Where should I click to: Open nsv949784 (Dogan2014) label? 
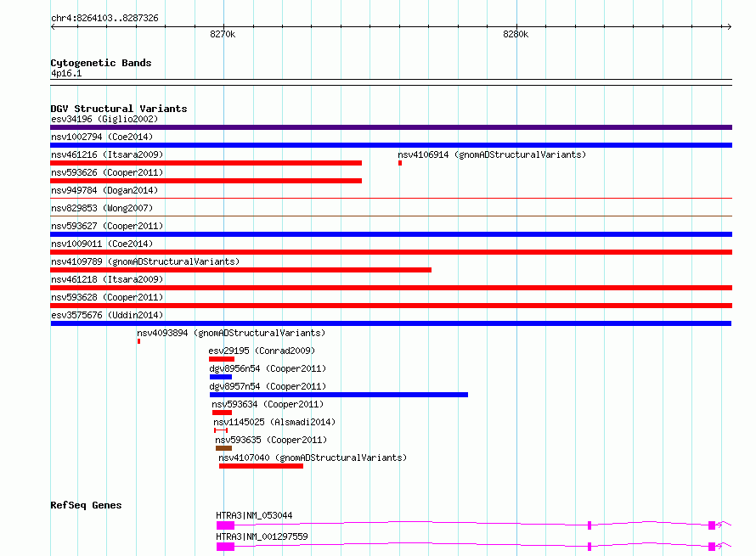pos(104,190)
